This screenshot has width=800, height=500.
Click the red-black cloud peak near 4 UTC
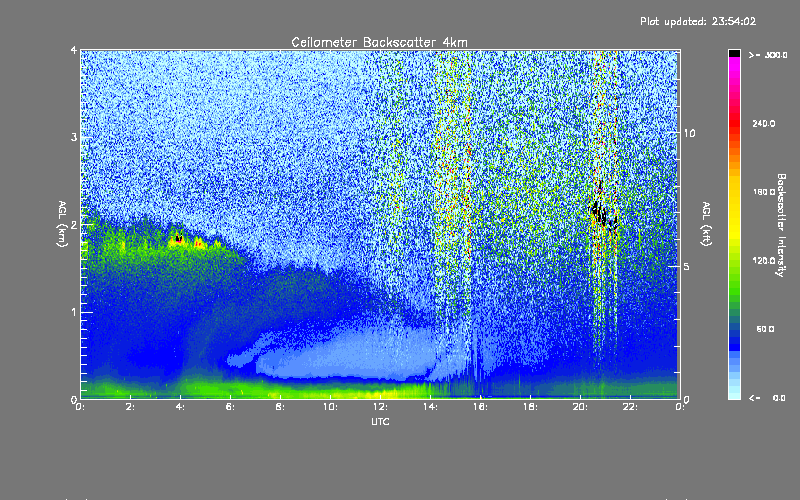179,238
